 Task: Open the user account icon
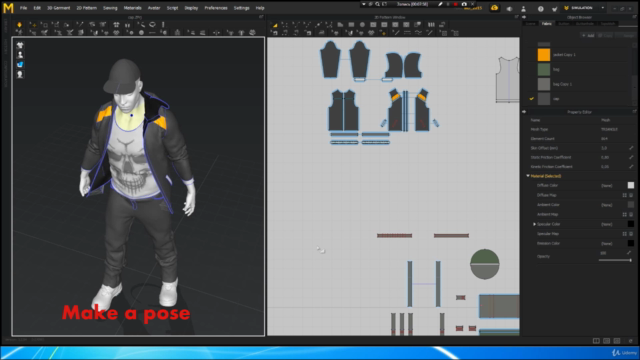coord(524,8)
